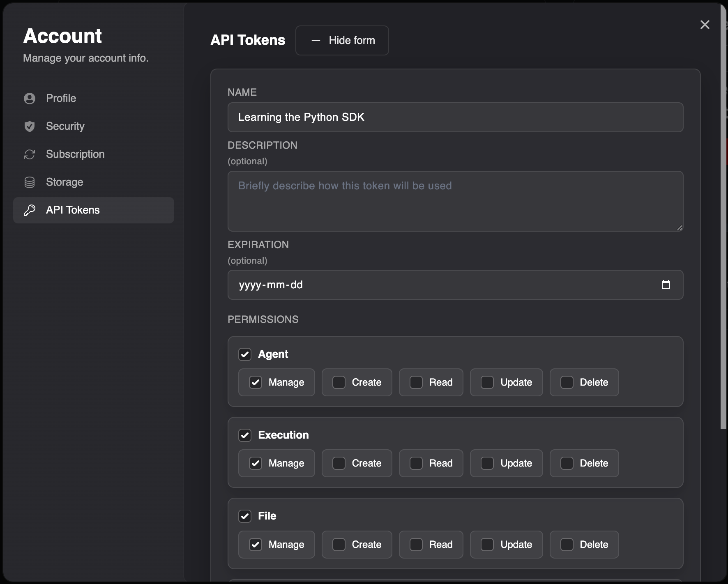
Task: Click the Storage database icon
Action: (29, 182)
